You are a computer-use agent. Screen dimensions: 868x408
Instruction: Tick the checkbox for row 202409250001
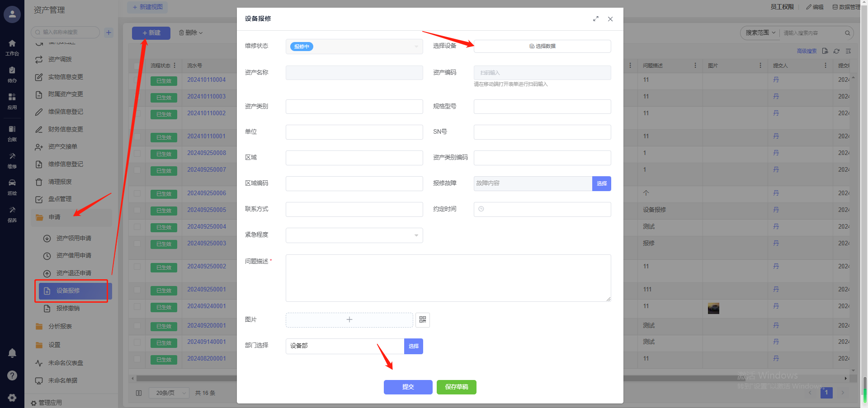click(137, 290)
